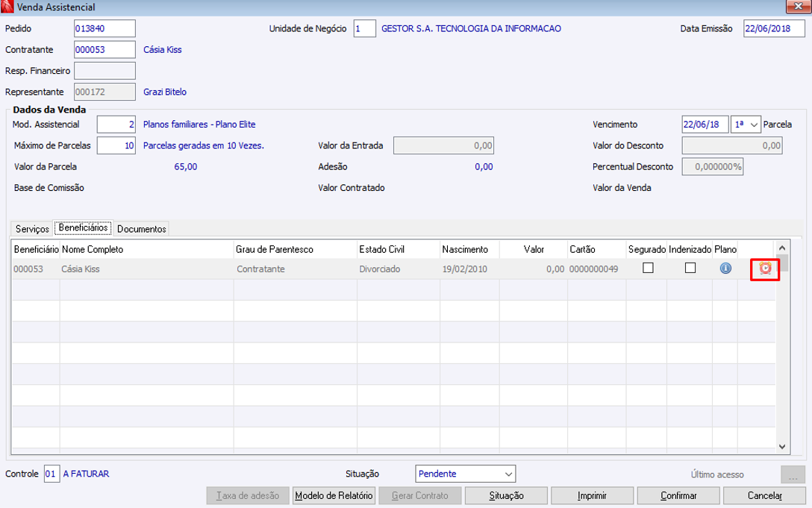Confirm the sale with Confirmar button

pyautogui.click(x=678, y=495)
